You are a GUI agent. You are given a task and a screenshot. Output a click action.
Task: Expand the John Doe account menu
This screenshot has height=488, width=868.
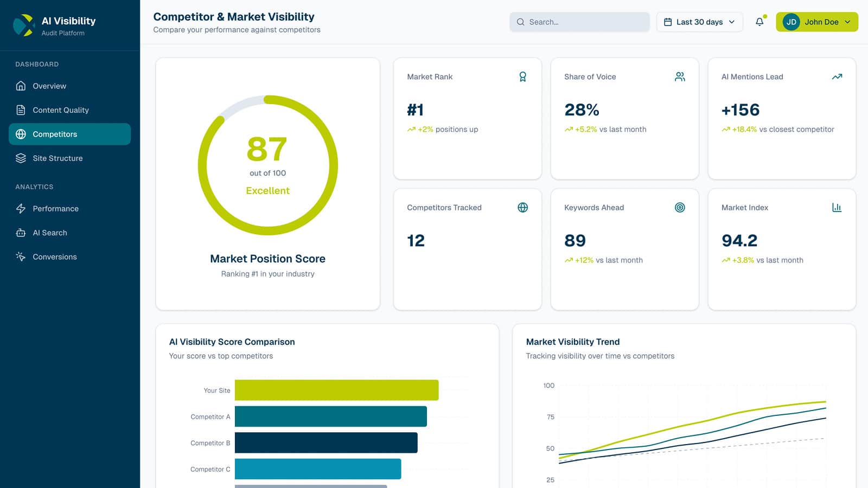click(816, 22)
